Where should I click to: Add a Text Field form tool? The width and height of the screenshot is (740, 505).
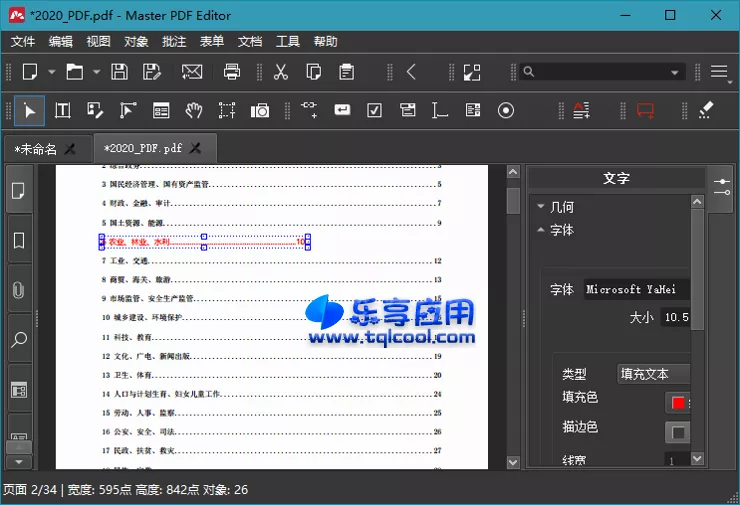[439, 111]
